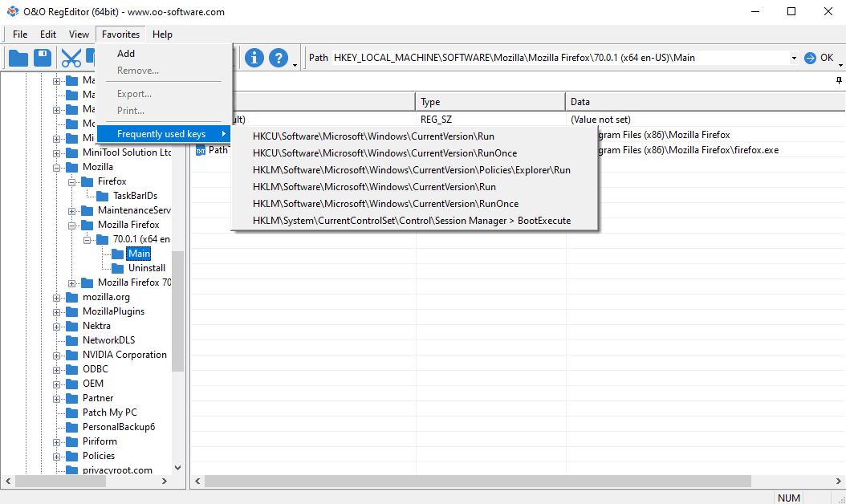Click the Data column header
Viewport: 846px width, 504px height.
pos(706,101)
